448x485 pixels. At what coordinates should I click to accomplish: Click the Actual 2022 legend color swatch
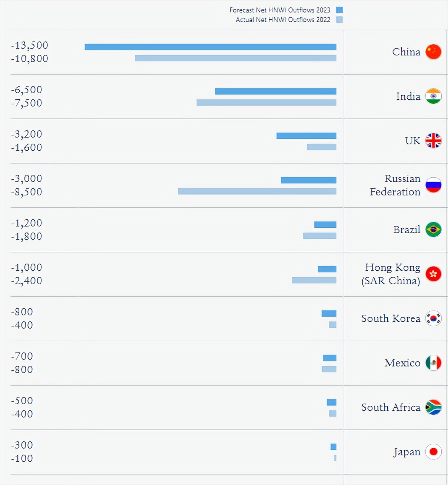[339, 20]
